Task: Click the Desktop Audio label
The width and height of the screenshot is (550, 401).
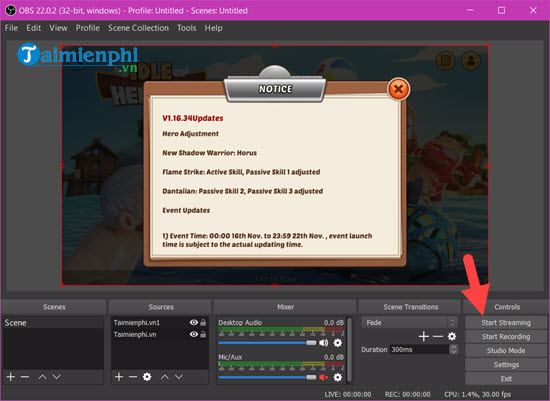Action: 240,322
